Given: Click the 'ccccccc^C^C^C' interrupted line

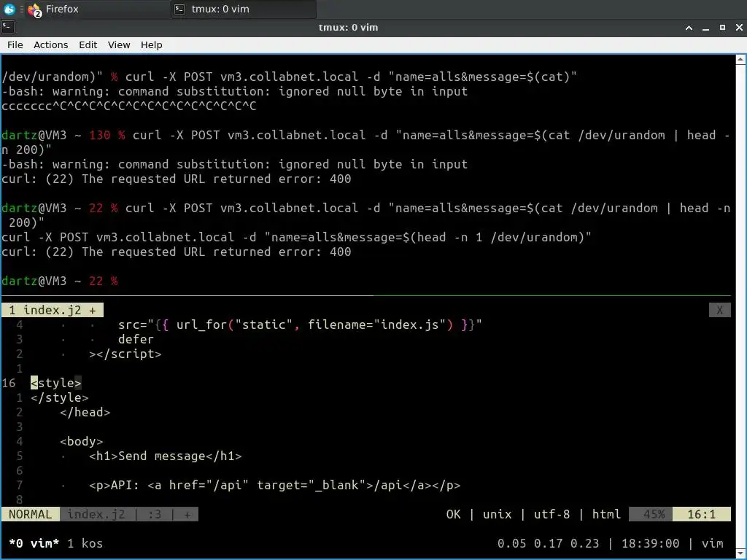Looking at the screenshot, I should (128, 106).
